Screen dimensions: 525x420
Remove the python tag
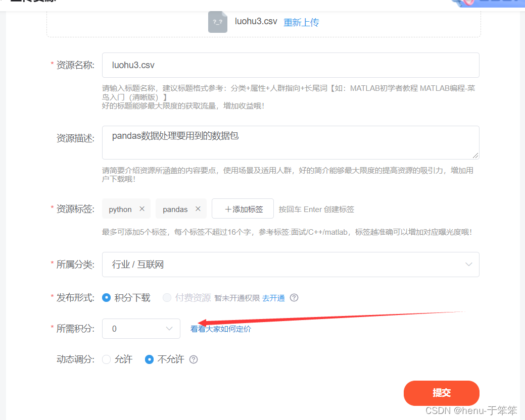pyautogui.click(x=142, y=209)
